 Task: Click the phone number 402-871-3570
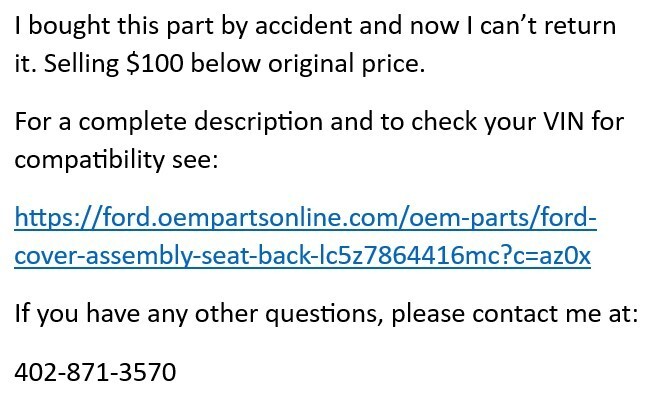[95, 372]
